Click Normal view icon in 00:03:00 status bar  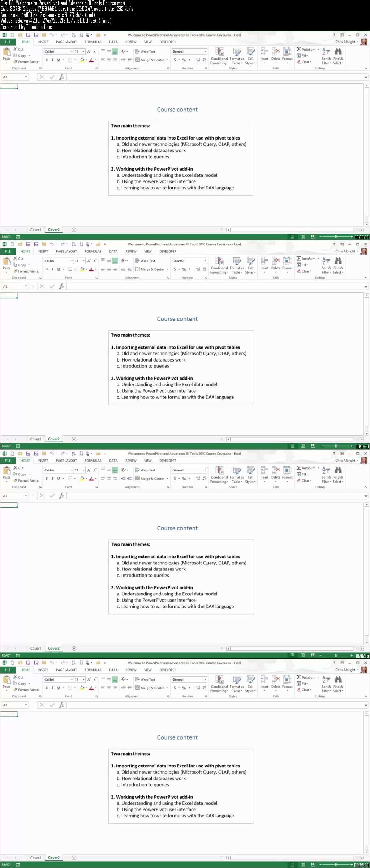(292, 865)
